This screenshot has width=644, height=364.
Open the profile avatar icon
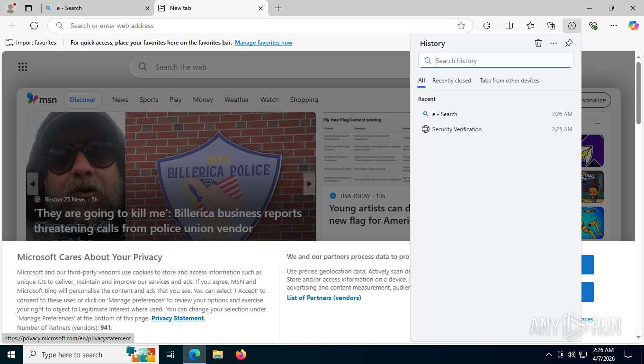[x=10, y=8]
